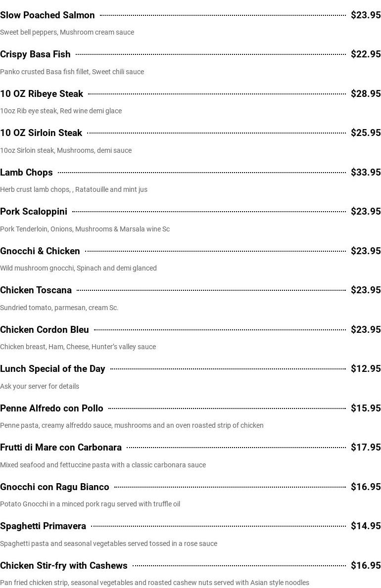Click the $28.95 Ribeye Steak price
Viewport: 381px width, 588px height.
pyautogui.click(x=366, y=94)
